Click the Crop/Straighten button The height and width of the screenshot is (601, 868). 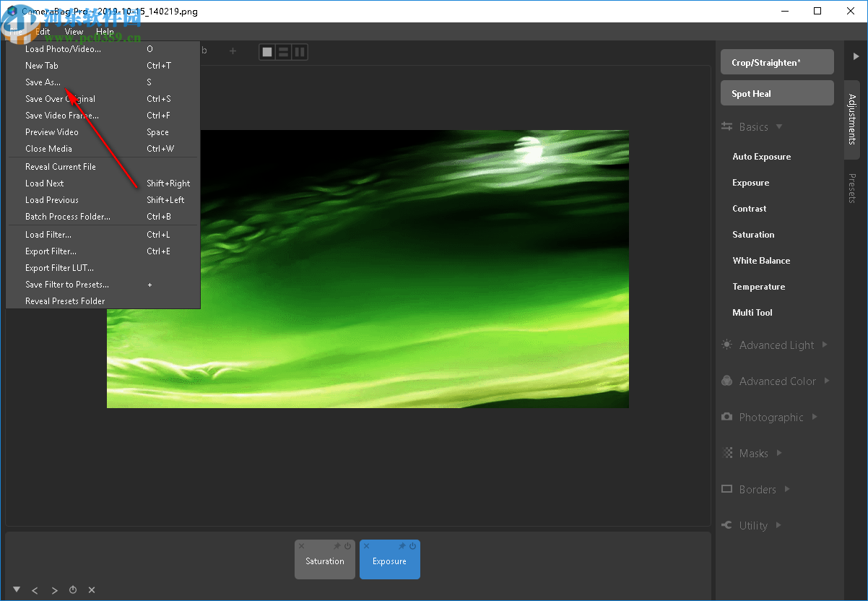(x=777, y=63)
